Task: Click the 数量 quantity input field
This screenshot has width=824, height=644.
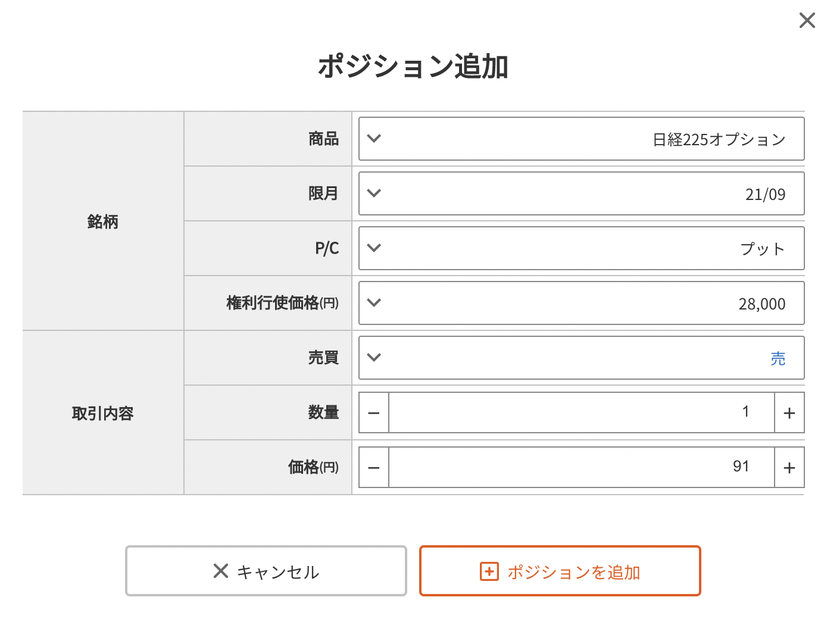Action: tap(582, 412)
